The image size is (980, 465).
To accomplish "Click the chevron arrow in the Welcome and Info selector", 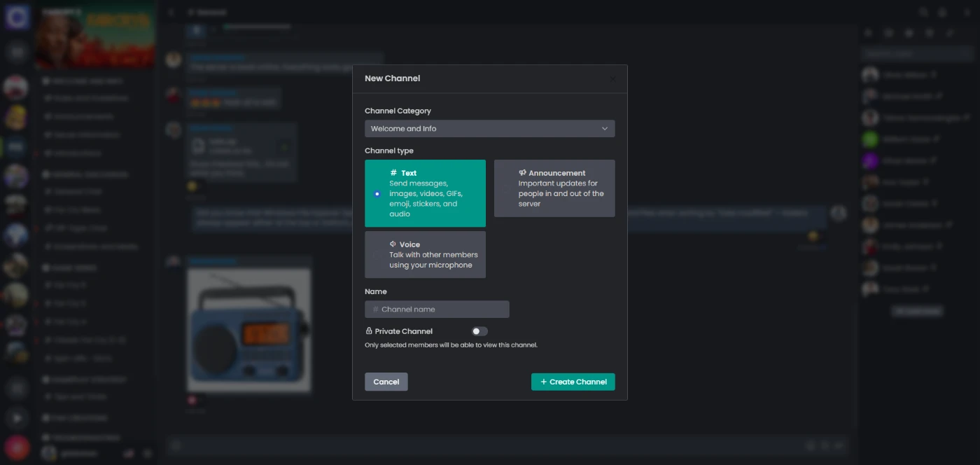I will [605, 129].
